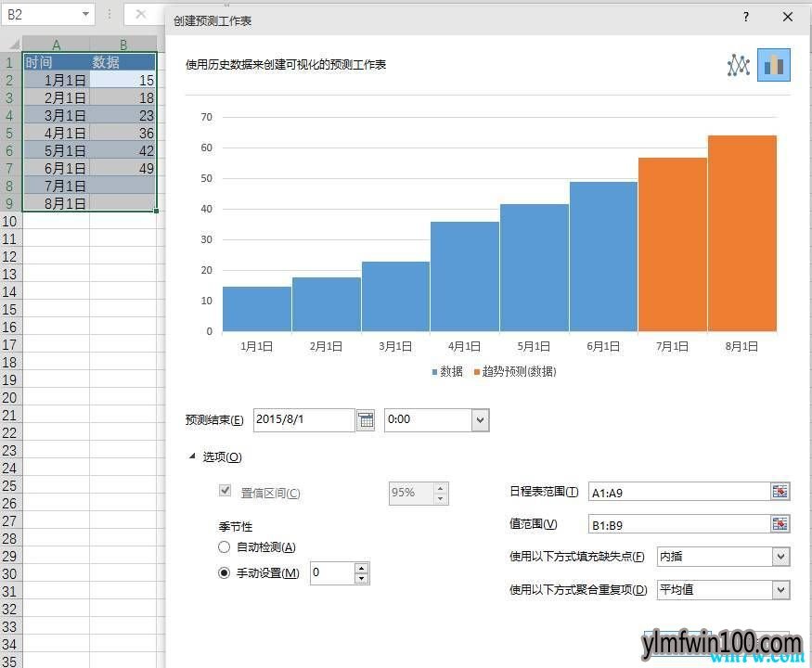Click the Name Box showing B2
The width and height of the screenshot is (812, 668).
(42, 15)
